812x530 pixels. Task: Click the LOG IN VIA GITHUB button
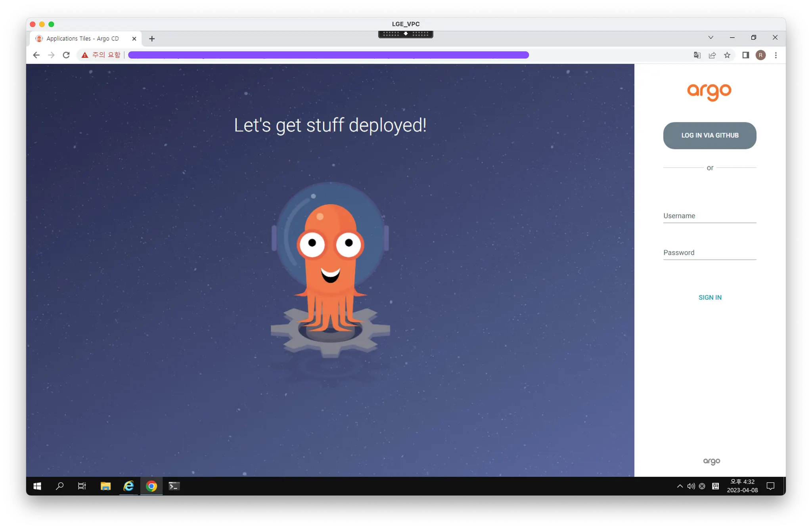point(709,136)
